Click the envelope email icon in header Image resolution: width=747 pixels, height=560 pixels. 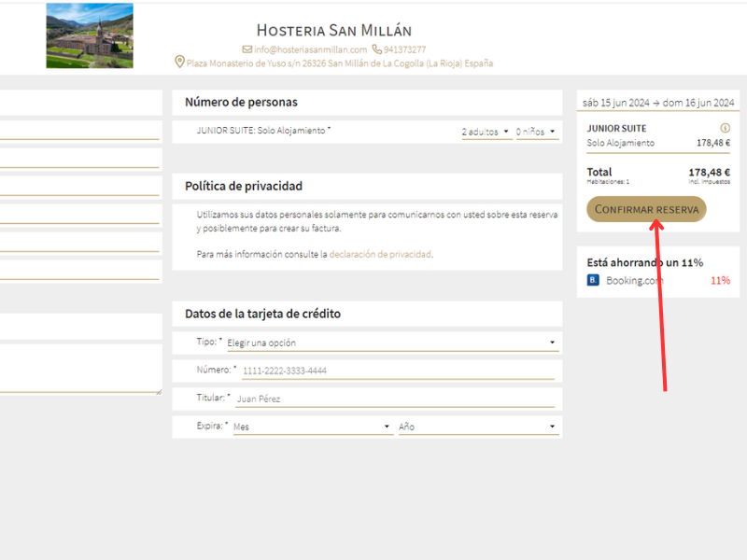(247, 49)
